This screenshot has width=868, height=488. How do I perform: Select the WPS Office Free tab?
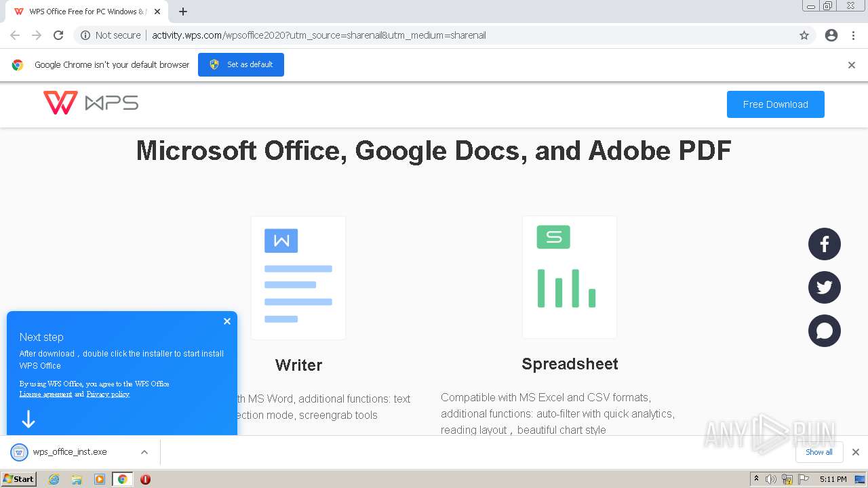pos(87,12)
